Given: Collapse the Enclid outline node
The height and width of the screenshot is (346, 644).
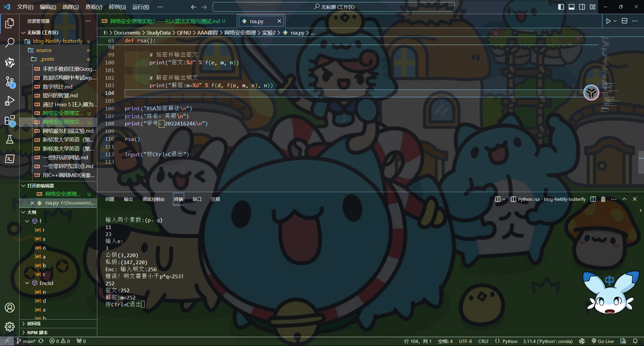Looking at the screenshot, I should tap(27, 283).
